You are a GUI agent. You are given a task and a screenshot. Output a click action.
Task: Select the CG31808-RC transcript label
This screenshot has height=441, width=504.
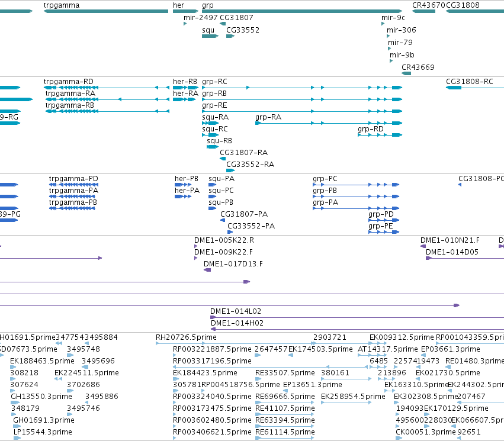pos(469,82)
